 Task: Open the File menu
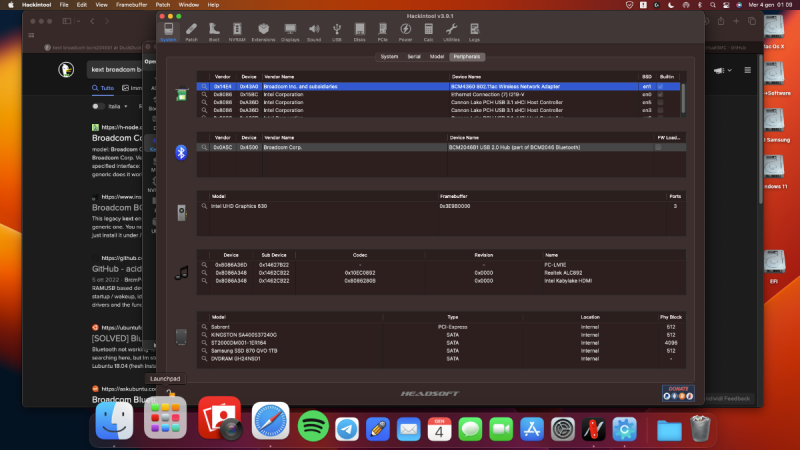coord(64,5)
